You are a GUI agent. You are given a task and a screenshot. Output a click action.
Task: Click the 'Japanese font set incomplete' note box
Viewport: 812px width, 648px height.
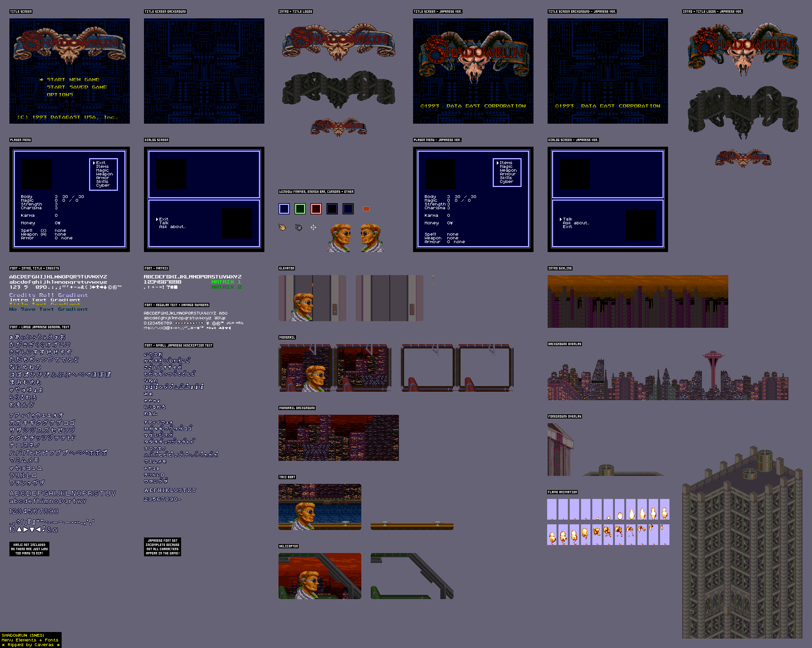[x=162, y=547]
